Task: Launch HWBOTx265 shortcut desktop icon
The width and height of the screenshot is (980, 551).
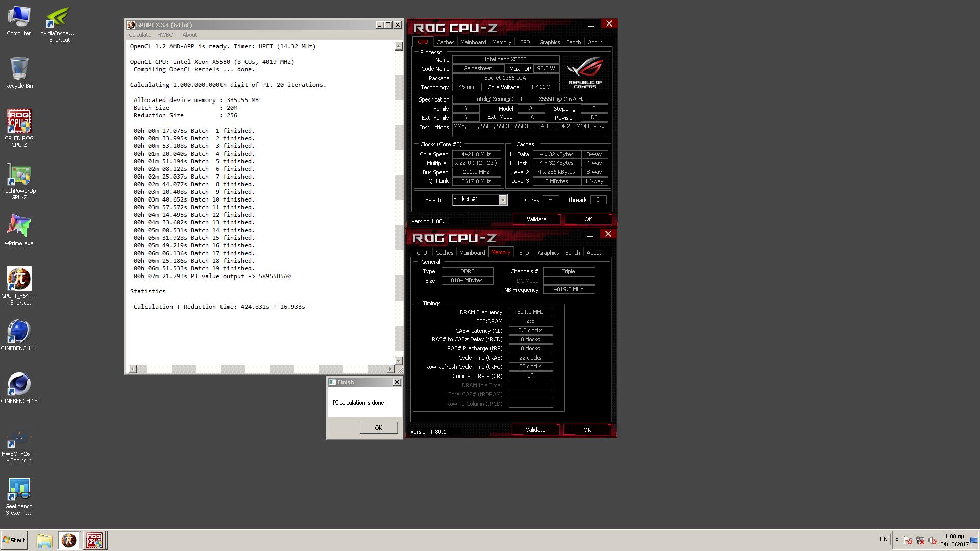Action: 19,444
